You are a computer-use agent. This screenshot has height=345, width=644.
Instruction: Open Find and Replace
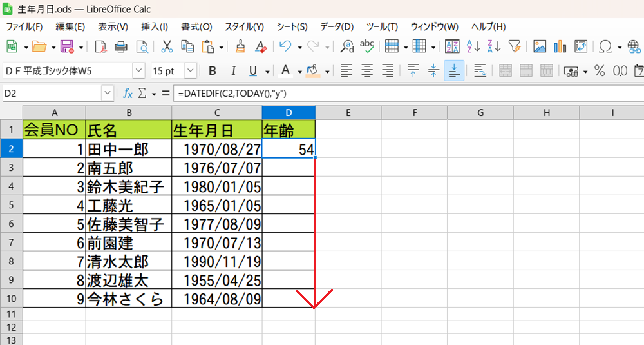pos(347,46)
